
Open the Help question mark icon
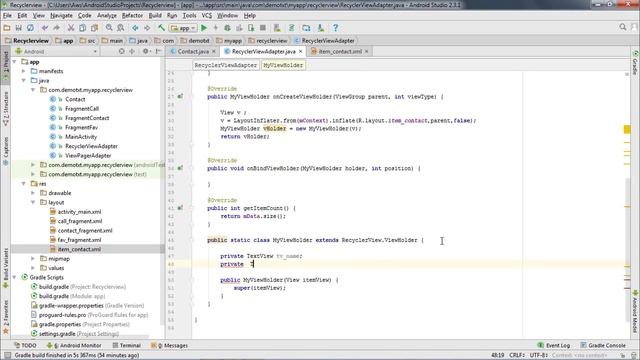point(335,28)
